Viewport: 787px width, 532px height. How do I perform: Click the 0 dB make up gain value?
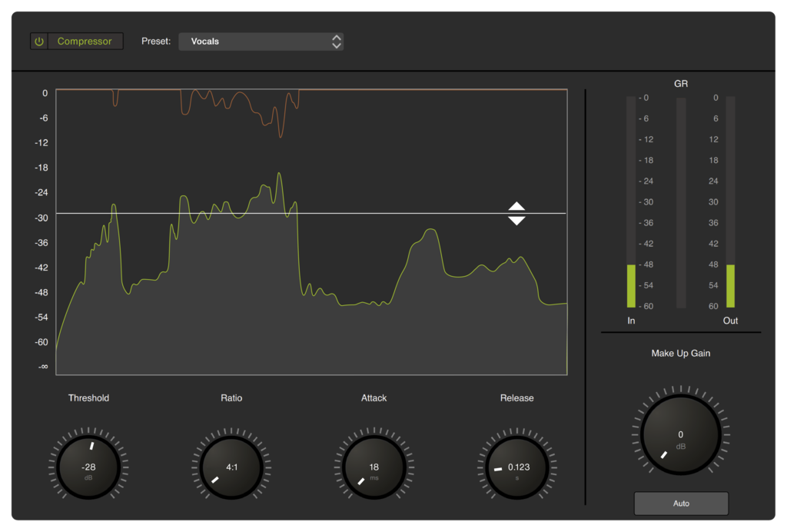(x=681, y=434)
